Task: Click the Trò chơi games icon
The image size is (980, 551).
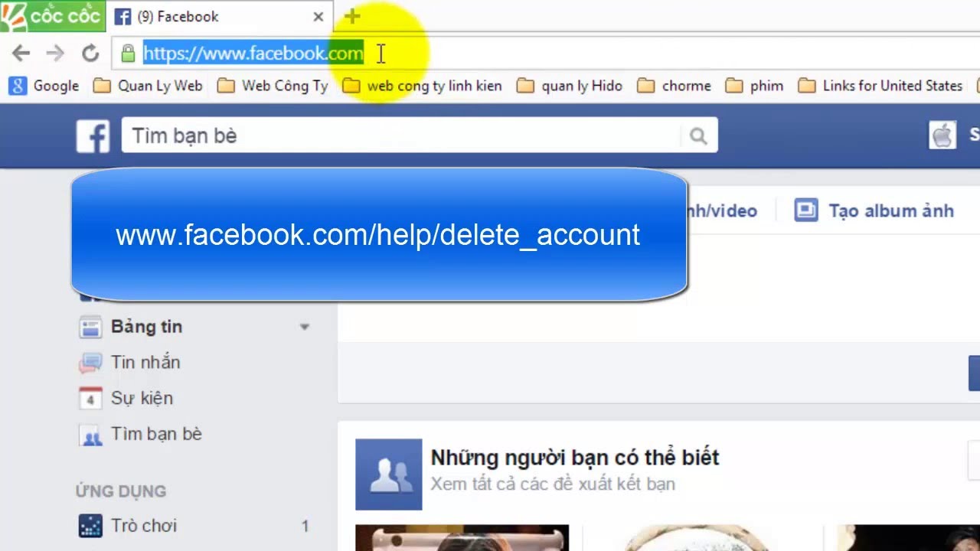Action: (90, 526)
